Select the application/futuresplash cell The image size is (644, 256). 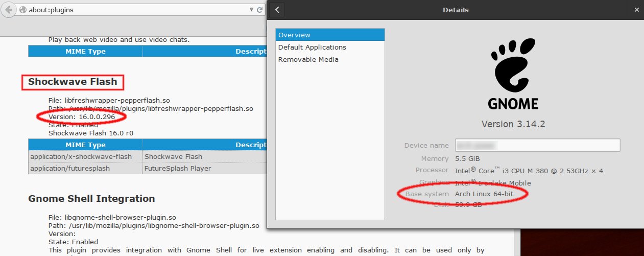point(70,168)
